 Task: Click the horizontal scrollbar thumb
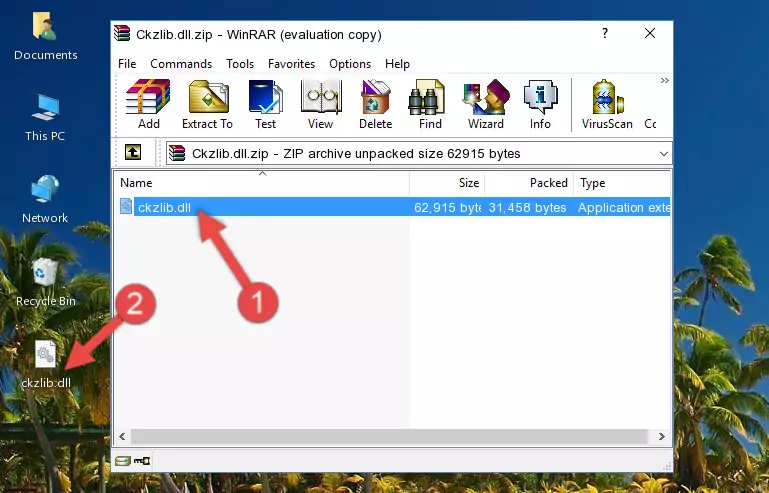click(389, 436)
